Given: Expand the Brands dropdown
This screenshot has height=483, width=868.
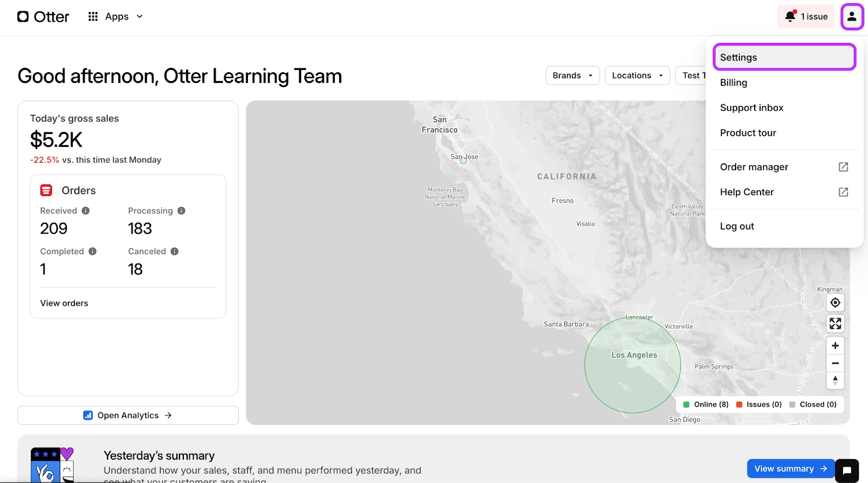Looking at the screenshot, I should click(572, 75).
